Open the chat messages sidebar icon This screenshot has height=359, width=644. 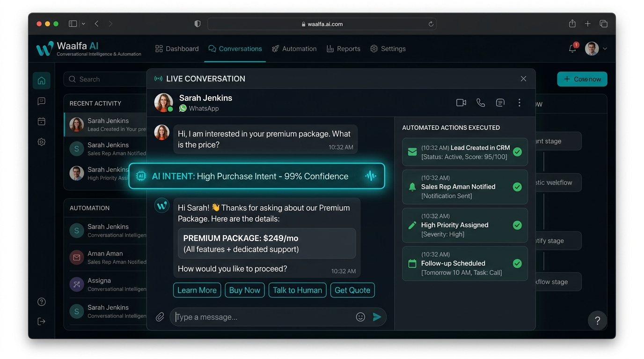[x=41, y=101]
